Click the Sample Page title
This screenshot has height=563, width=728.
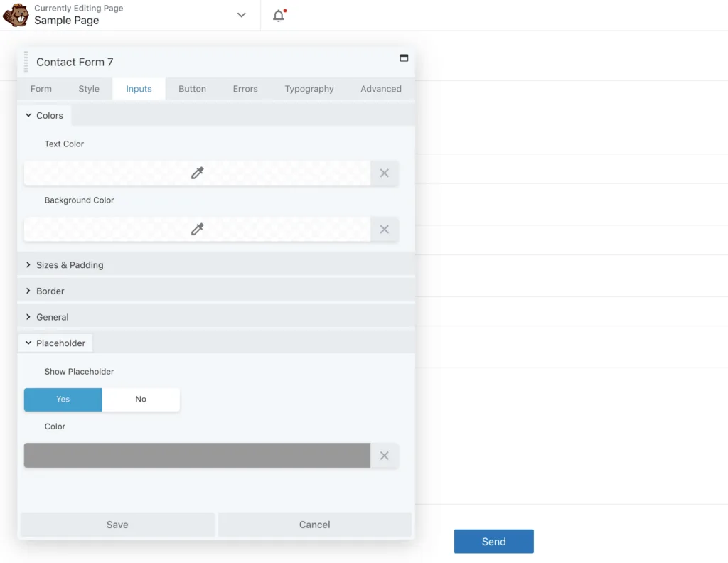(66, 21)
